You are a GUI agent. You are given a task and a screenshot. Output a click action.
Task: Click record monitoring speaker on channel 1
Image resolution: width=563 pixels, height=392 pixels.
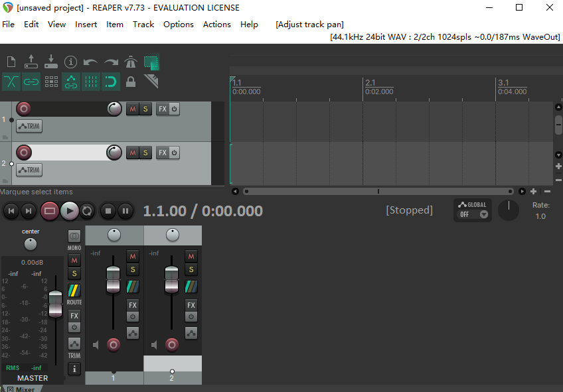96,345
